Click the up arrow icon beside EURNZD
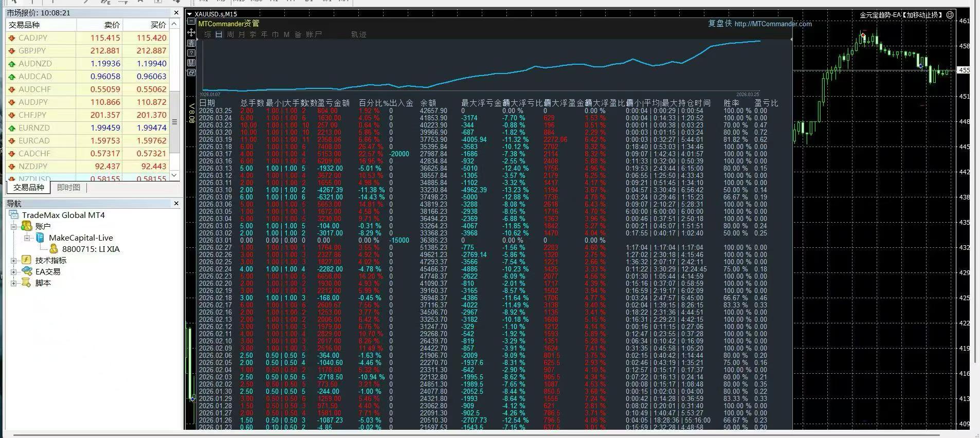This screenshot has width=980, height=438. [x=12, y=128]
